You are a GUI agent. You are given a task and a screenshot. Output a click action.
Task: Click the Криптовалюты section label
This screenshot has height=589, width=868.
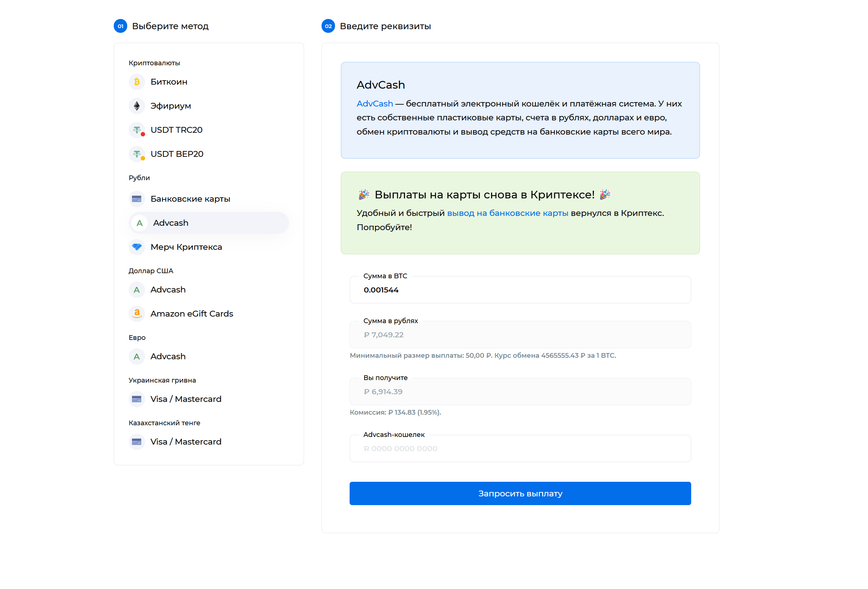[x=154, y=63]
